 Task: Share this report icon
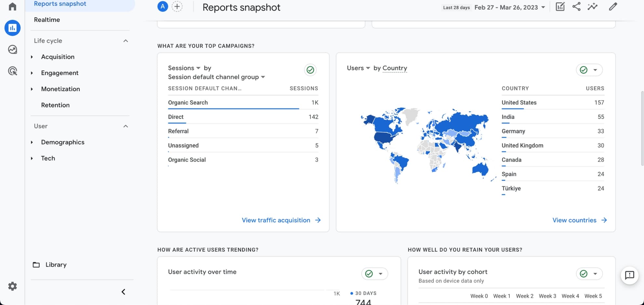point(576,7)
